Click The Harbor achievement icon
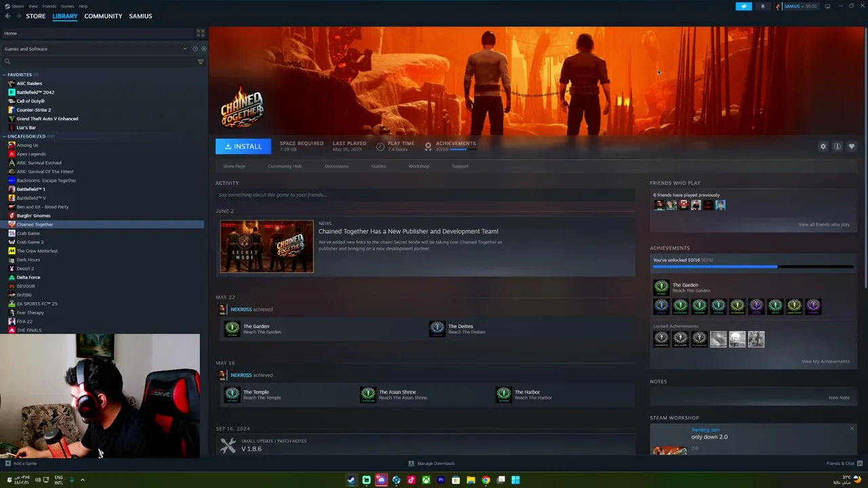The width and height of the screenshot is (868, 488). pyautogui.click(x=503, y=394)
